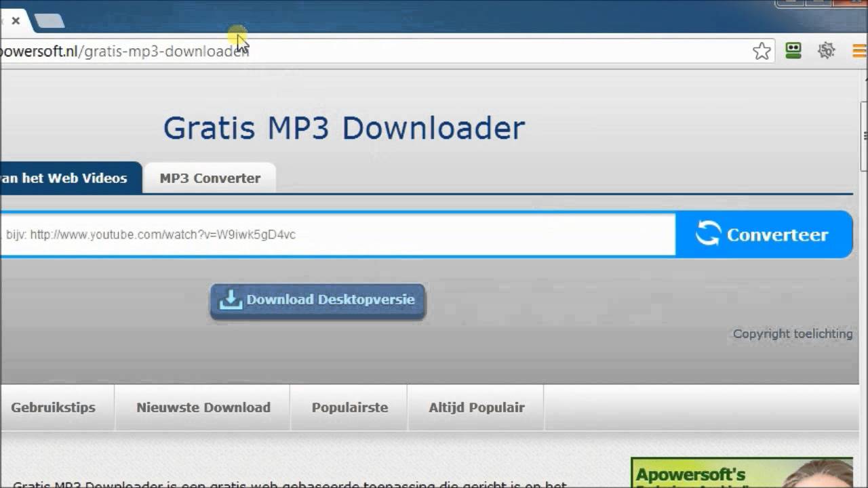
Task: Click the page vertical scrollbar thumb
Action: click(864, 136)
